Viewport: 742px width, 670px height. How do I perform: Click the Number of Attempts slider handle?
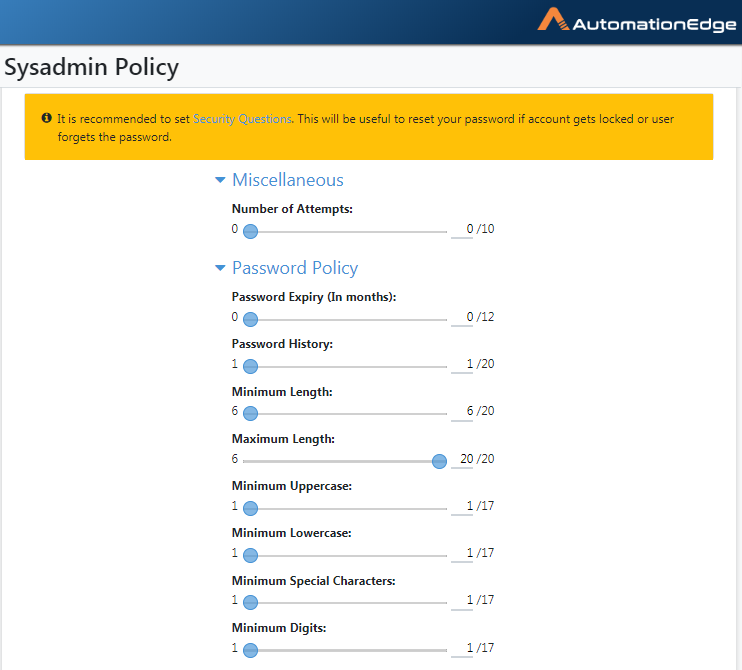[x=250, y=231]
